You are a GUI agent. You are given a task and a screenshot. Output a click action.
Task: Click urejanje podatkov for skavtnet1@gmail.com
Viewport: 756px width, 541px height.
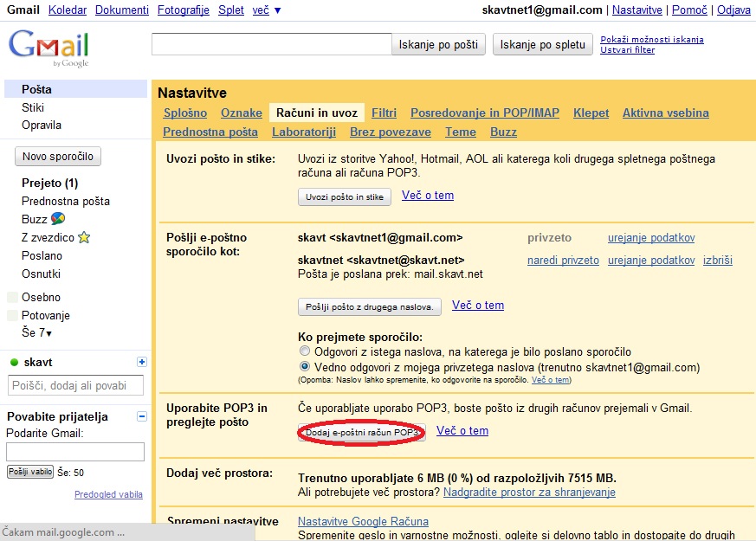(651, 237)
